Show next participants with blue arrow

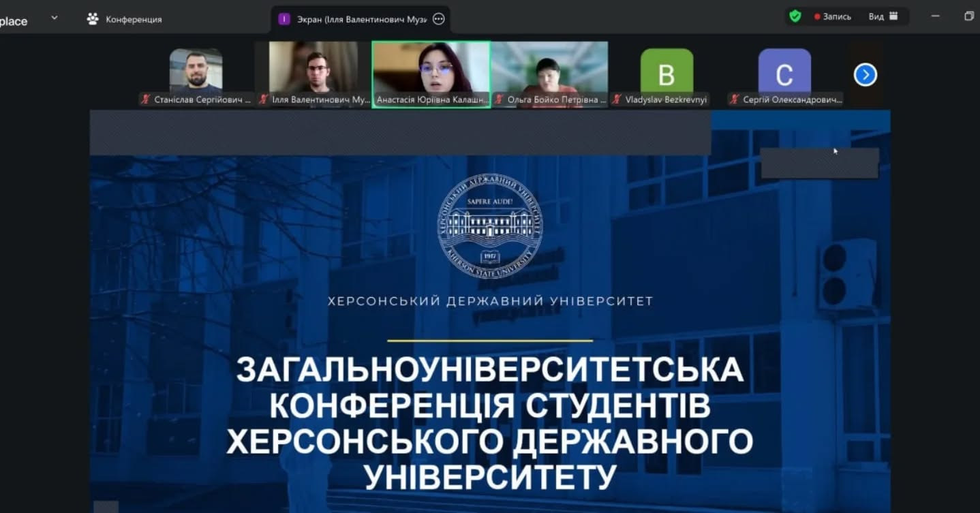pos(865,74)
